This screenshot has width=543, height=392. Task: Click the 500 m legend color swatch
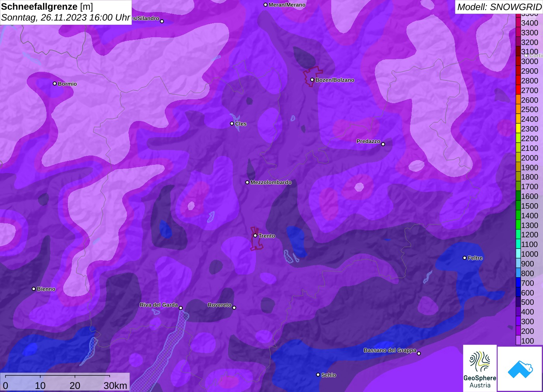click(518, 302)
